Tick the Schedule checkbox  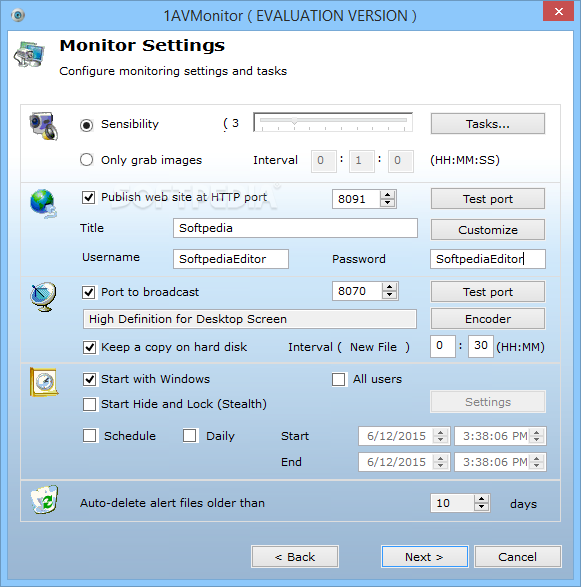pos(89,436)
